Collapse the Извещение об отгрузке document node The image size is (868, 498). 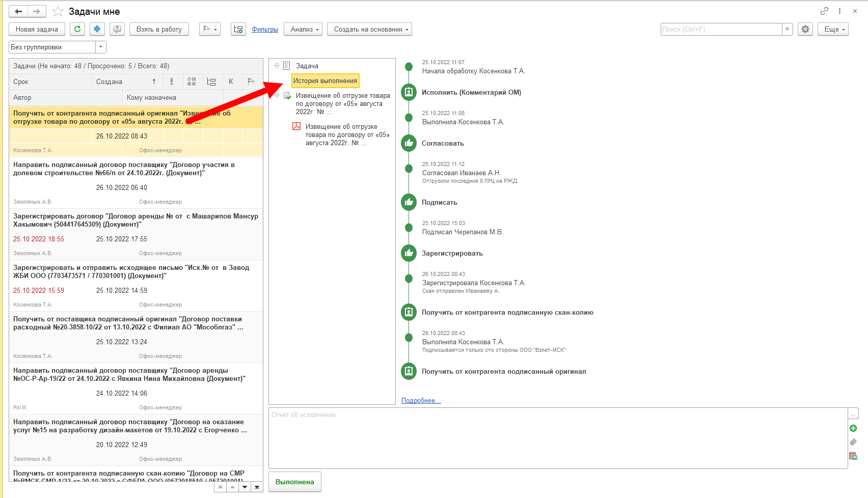(277, 95)
